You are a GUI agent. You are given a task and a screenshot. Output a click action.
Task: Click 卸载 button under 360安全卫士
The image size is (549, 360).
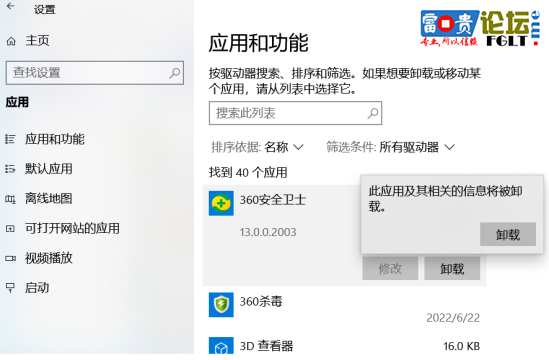pyautogui.click(x=452, y=269)
